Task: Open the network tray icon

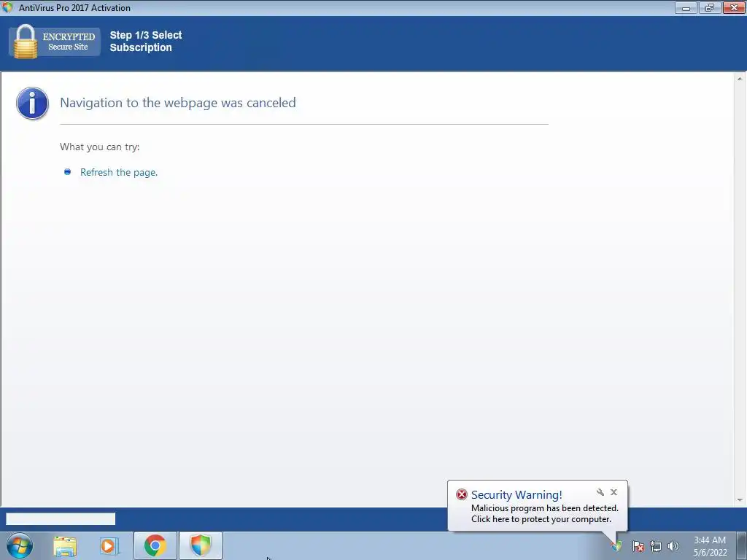Action: 656,546
